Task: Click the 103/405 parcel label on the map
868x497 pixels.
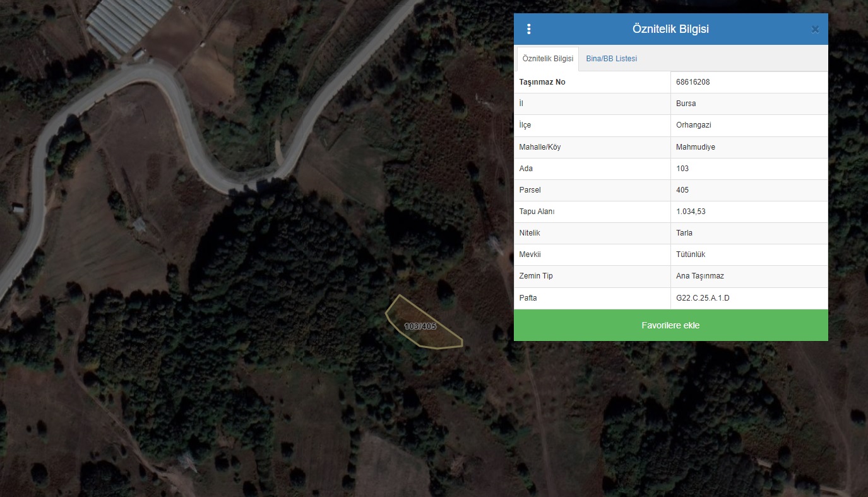Action: tap(420, 326)
